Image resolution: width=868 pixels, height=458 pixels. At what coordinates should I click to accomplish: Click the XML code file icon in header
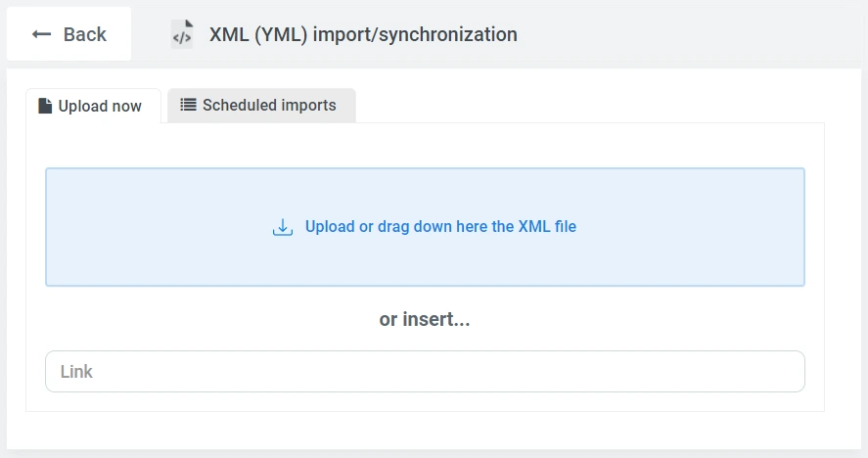pos(182,34)
